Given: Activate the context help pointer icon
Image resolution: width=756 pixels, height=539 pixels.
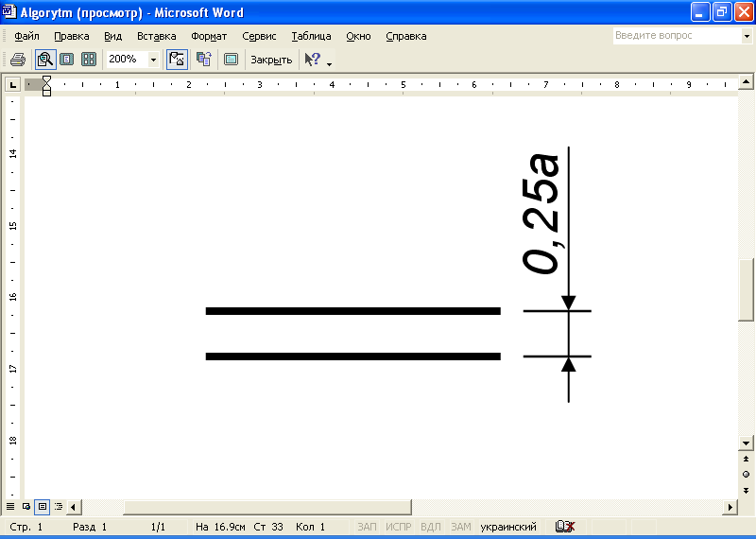Looking at the screenshot, I should click(x=313, y=60).
